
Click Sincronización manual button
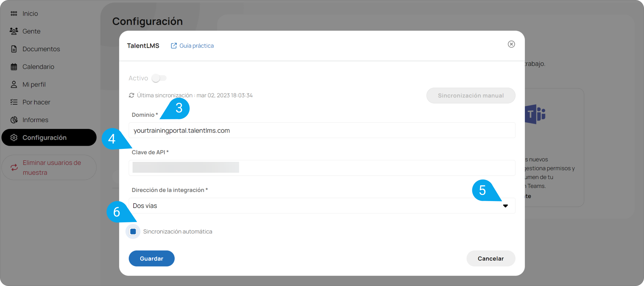click(x=471, y=96)
